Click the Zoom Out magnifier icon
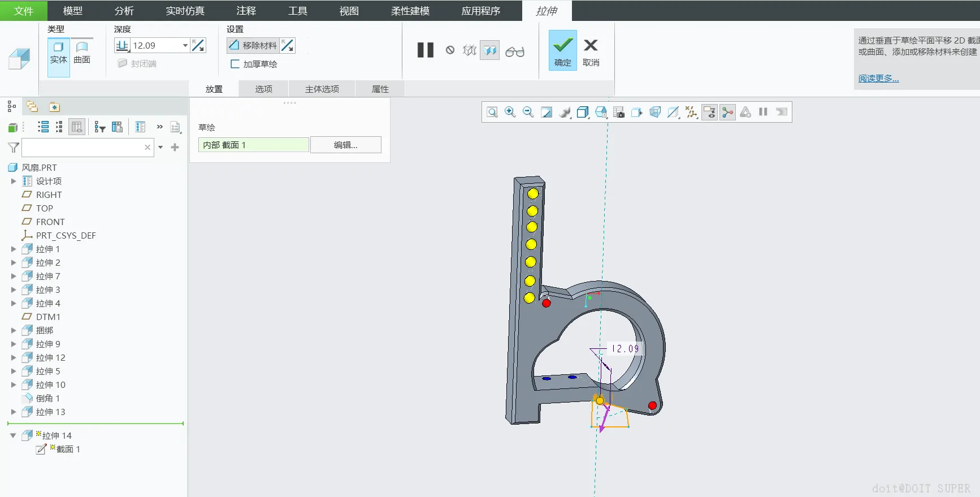Screen dimensions: 980x497 pyautogui.click(x=528, y=112)
